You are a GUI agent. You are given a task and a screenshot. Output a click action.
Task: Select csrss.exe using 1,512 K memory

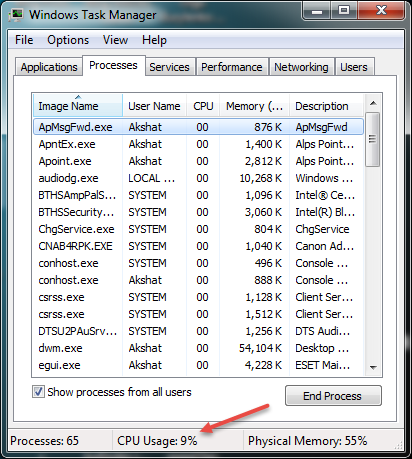coord(198,314)
